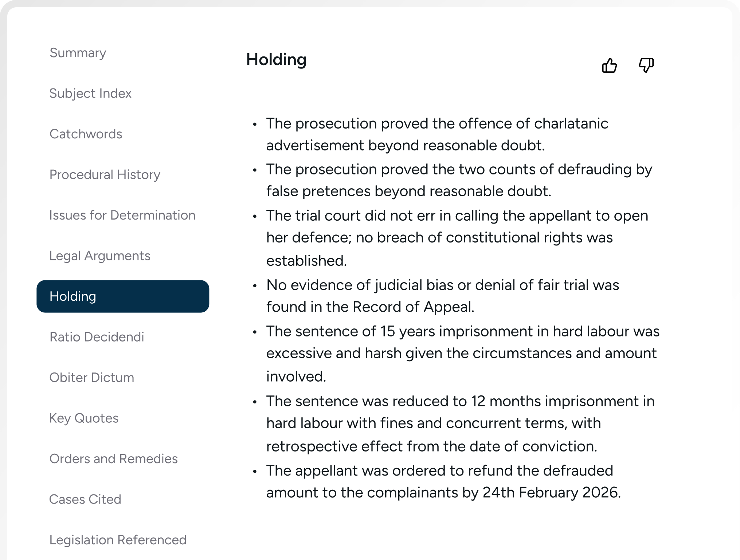Open the Ratio Decidendi section
740x560 pixels.
tap(97, 337)
